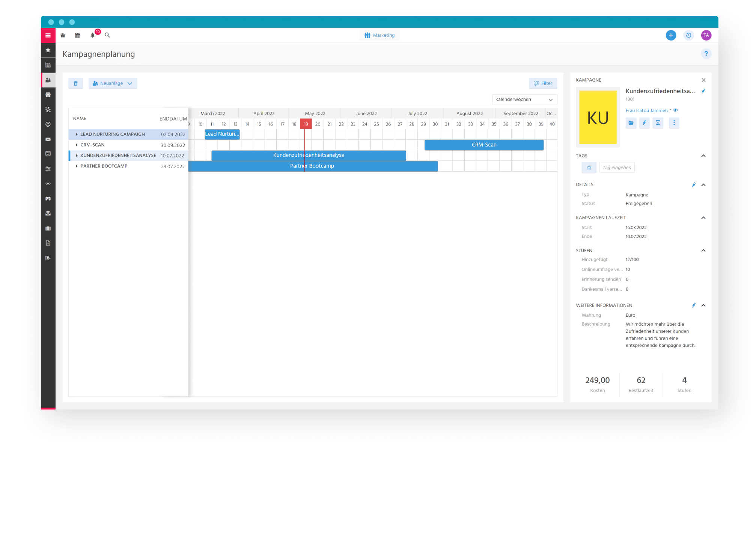Click pencil edit button beside the folder button
Screen dimensions: 756x541
pyautogui.click(x=644, y=123)
